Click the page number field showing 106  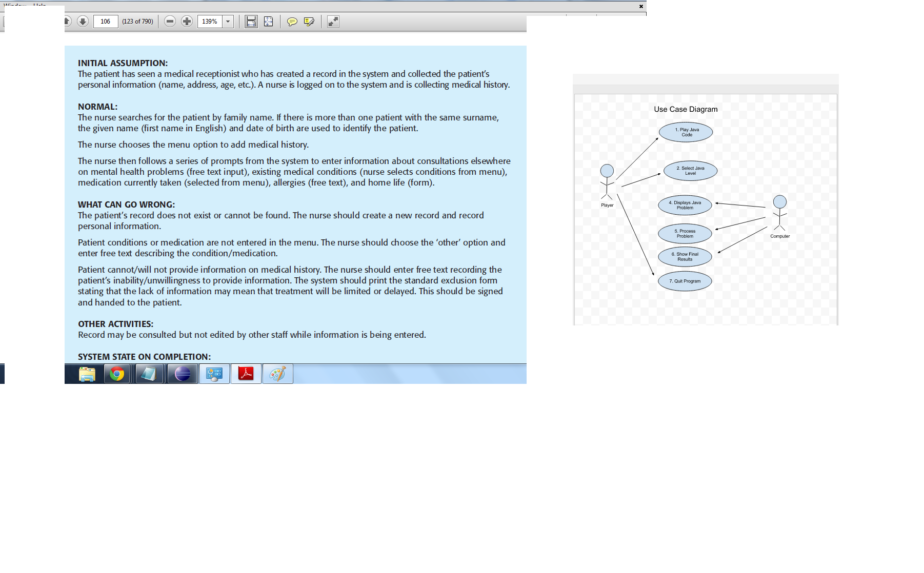click(x=106, y=22)
